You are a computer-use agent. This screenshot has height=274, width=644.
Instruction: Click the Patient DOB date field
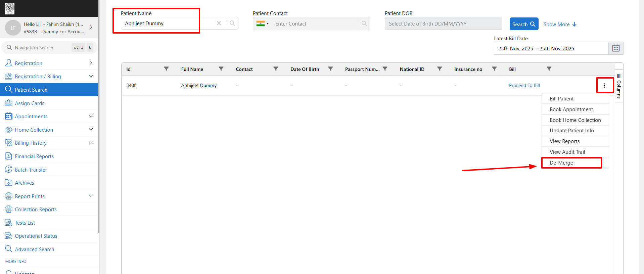click(x=443, y=24)
